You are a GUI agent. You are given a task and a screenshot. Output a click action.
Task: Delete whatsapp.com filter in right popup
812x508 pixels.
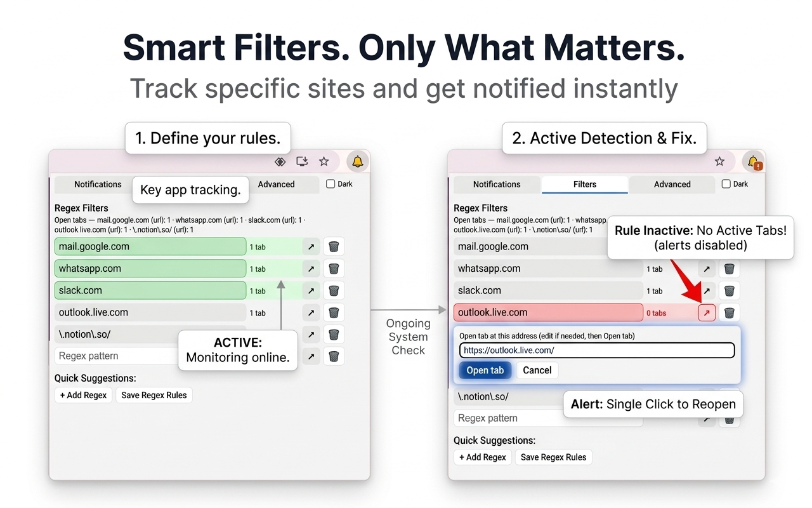click(x=730, y=269)
